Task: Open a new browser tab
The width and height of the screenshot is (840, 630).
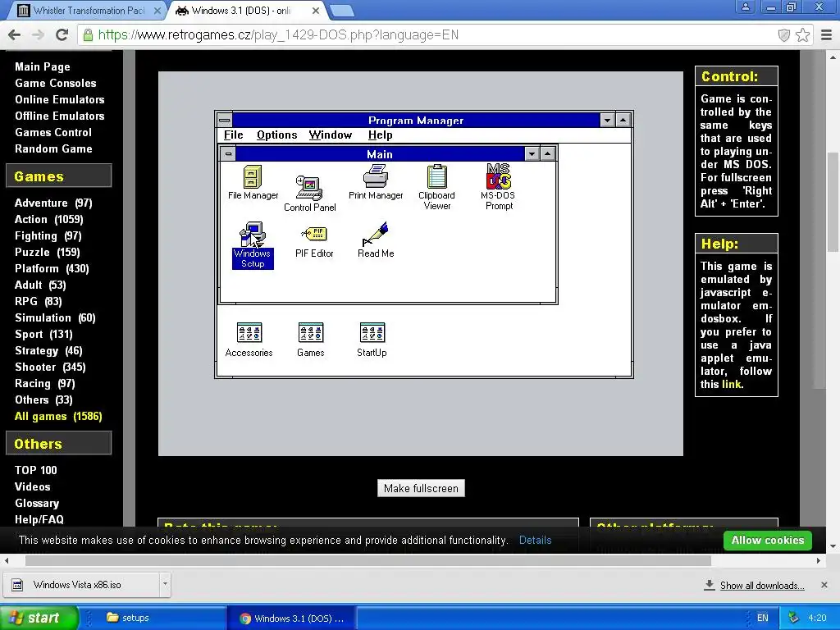Action: click(x=341, y=11)
